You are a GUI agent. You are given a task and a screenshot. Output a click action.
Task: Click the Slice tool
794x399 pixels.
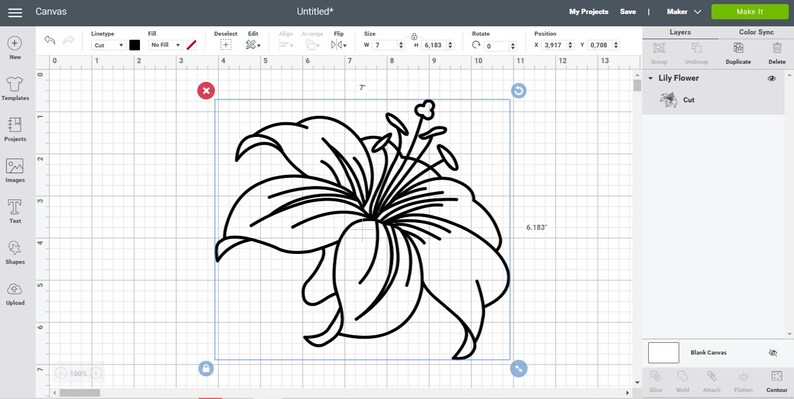(655, 381)
